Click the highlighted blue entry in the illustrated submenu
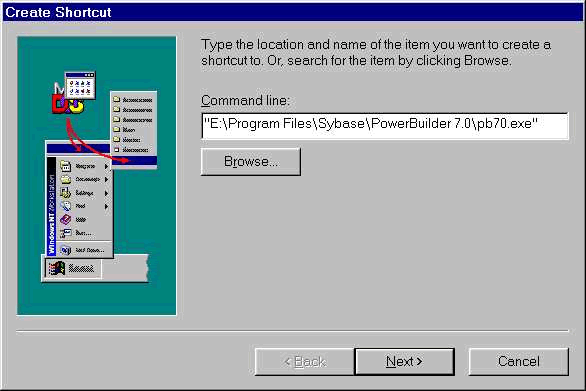Screen dimensions: 586x391 134,161
